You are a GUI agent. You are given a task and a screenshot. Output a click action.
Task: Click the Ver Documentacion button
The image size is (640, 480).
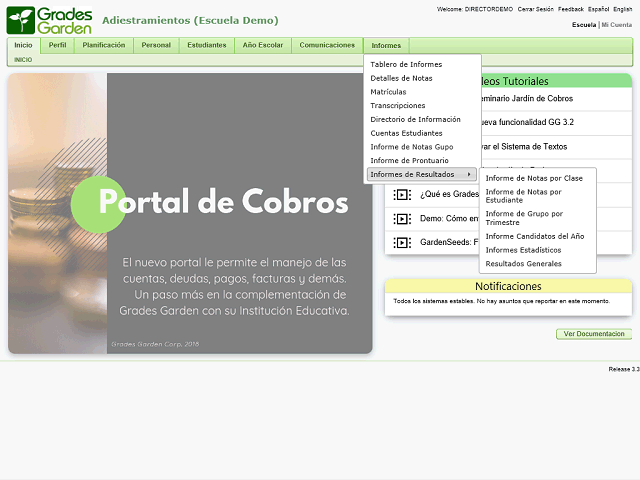594,334
